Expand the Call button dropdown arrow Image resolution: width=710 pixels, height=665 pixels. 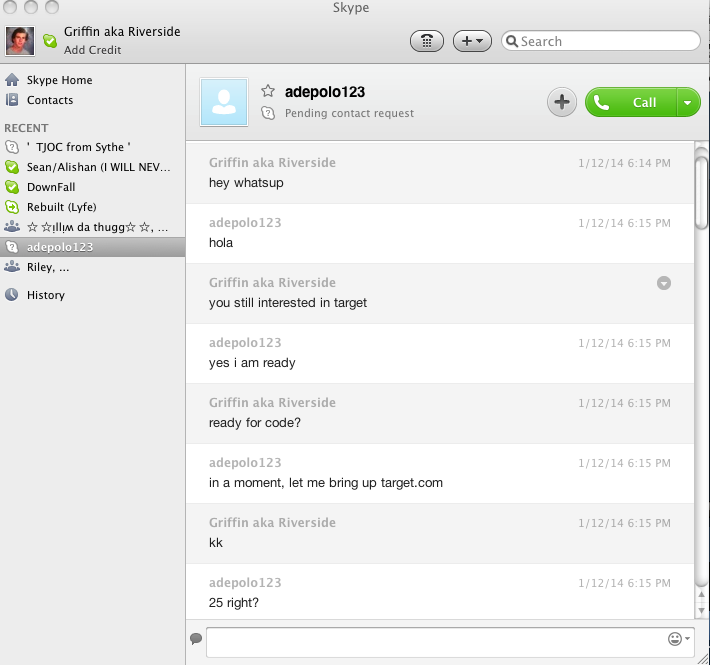coord(688,102)
